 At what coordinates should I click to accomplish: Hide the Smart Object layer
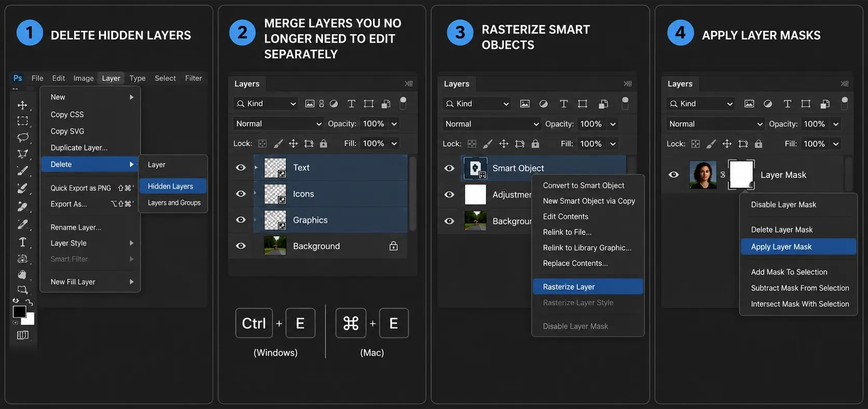point(450,168)
